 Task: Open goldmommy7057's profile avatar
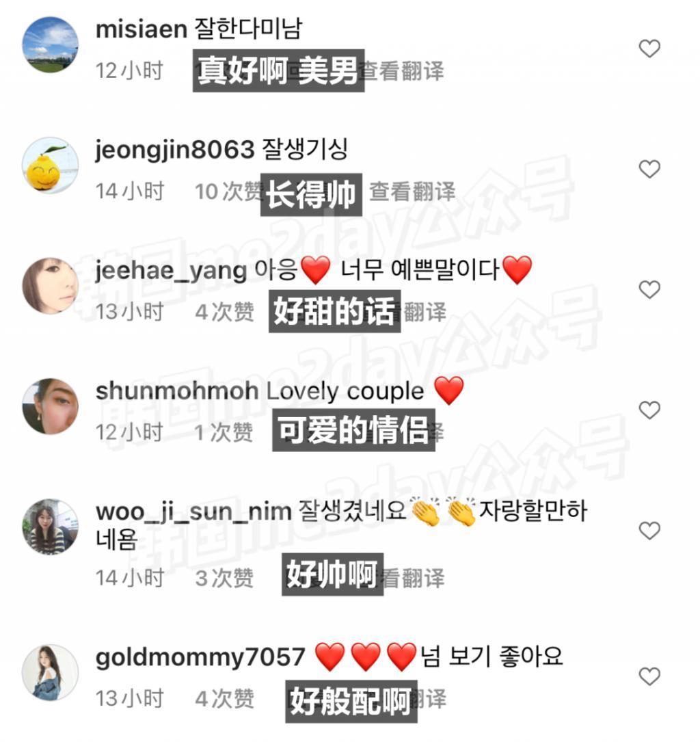[x=51, y=672]
